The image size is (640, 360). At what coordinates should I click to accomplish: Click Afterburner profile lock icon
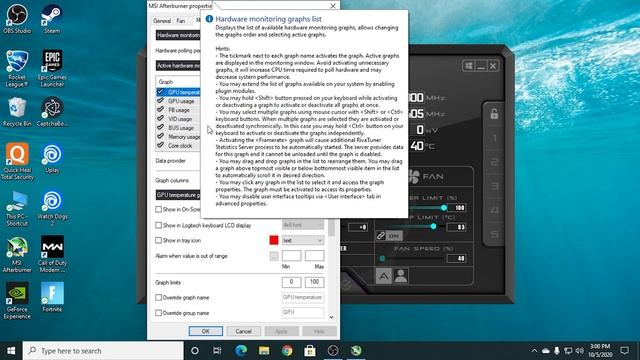point(494,114)
